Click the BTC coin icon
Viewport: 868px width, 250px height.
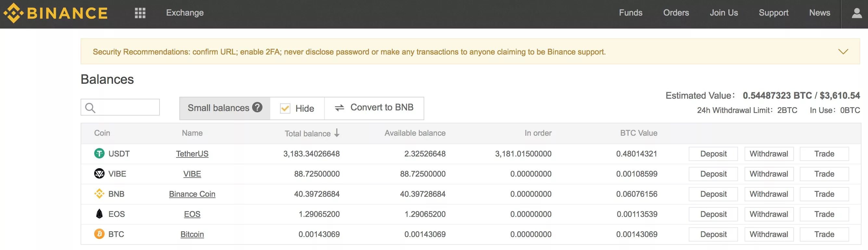(99, 234)
